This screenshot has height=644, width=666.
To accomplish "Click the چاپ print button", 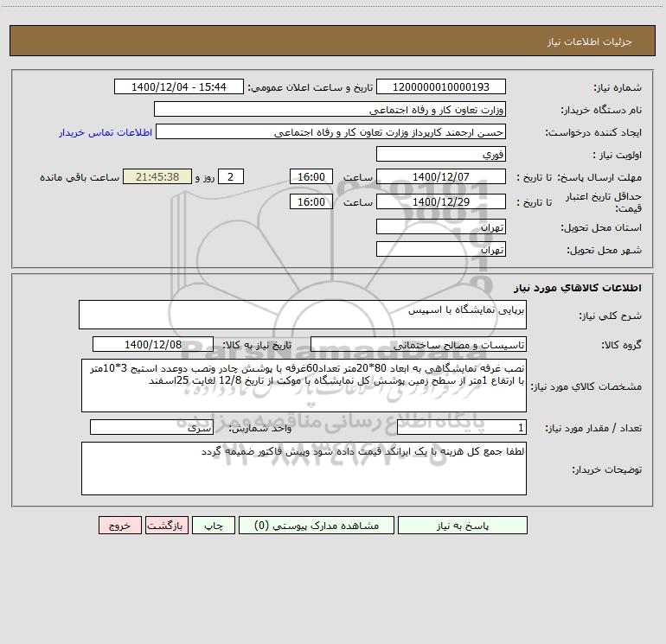I will [214, 526].
